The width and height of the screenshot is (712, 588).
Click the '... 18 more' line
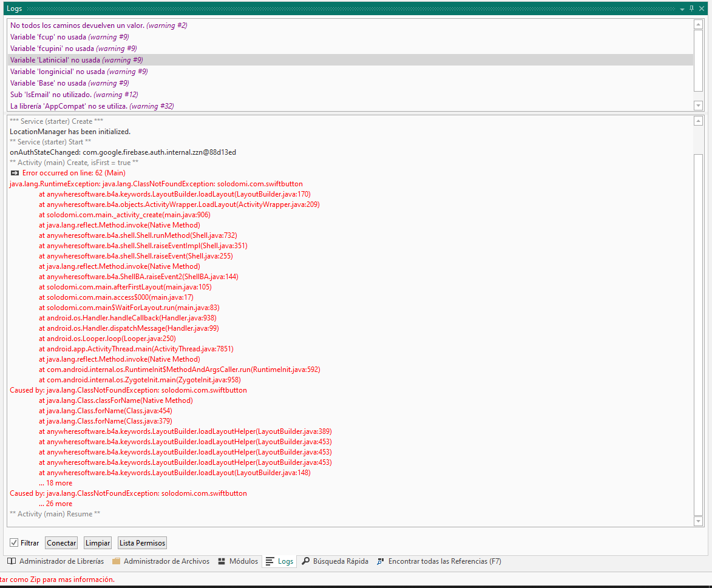(55, 483)
